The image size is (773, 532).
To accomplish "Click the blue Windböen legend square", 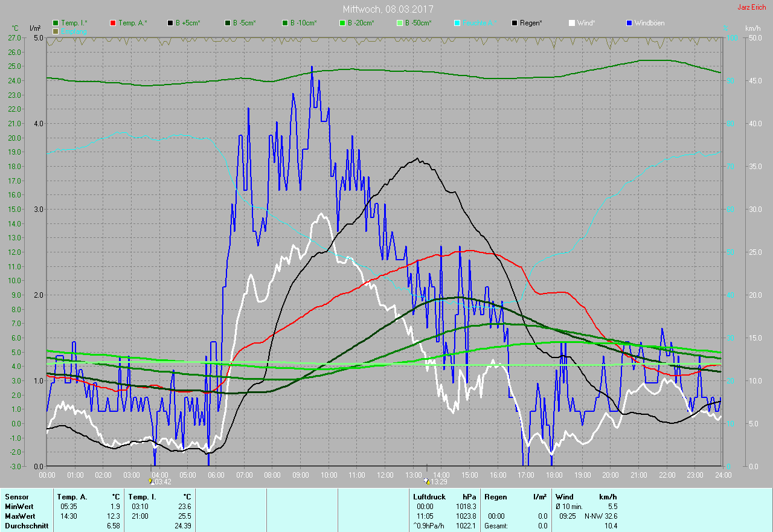I will [x=629, y=23].
